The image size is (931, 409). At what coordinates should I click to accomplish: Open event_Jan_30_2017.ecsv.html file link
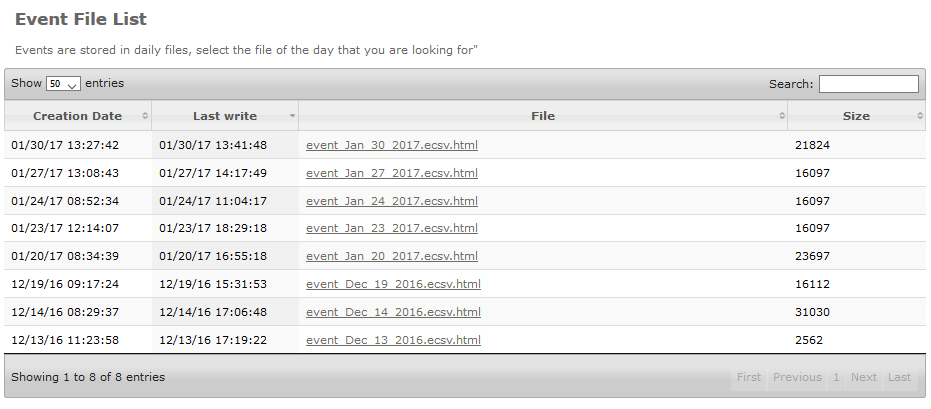pos(392,145)
